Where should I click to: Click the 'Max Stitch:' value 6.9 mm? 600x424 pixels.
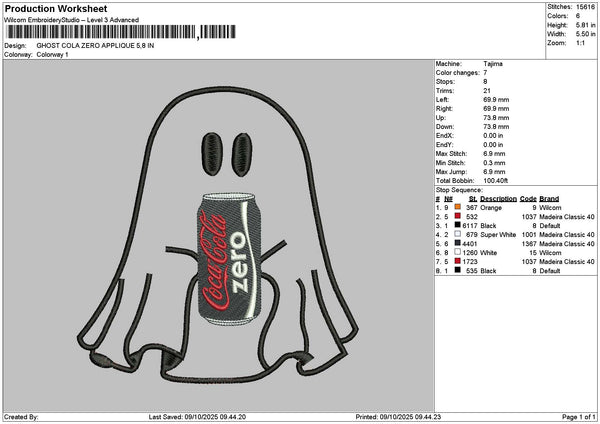tap(494, 154)
